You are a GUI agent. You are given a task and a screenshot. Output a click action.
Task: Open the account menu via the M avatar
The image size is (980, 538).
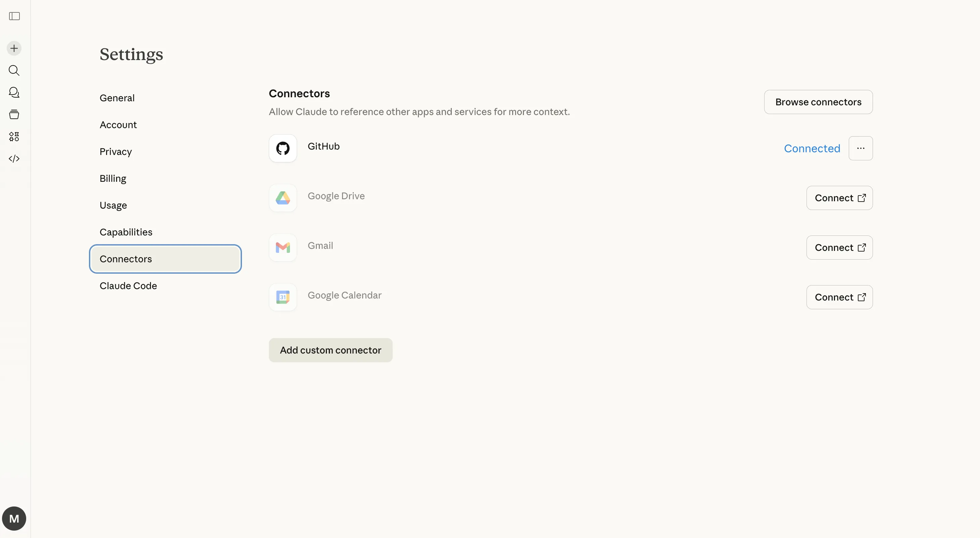(x=14, y=518)
